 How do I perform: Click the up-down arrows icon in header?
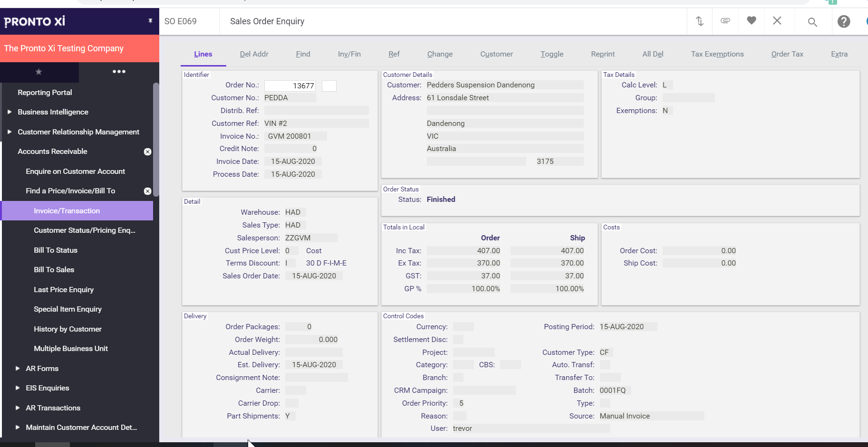click(x=700, y=21)
